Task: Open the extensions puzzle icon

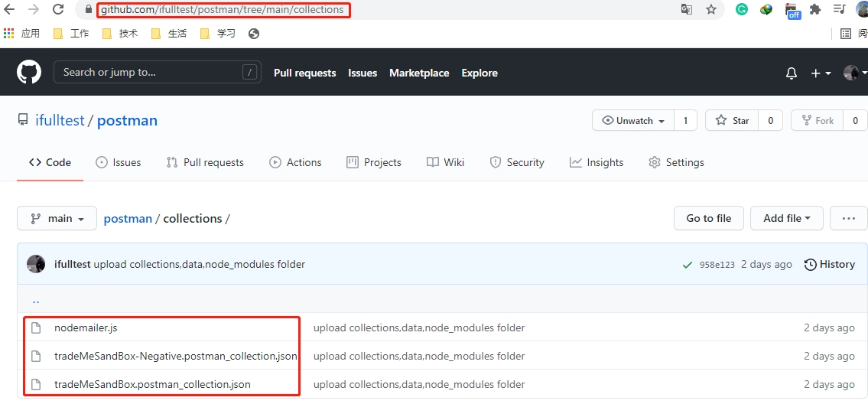Action: click(815, 9)
